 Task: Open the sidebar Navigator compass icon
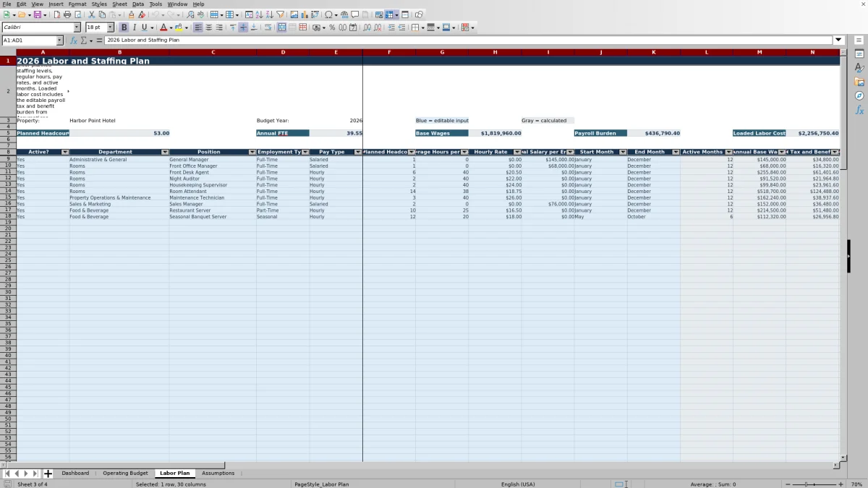[859, 95]
